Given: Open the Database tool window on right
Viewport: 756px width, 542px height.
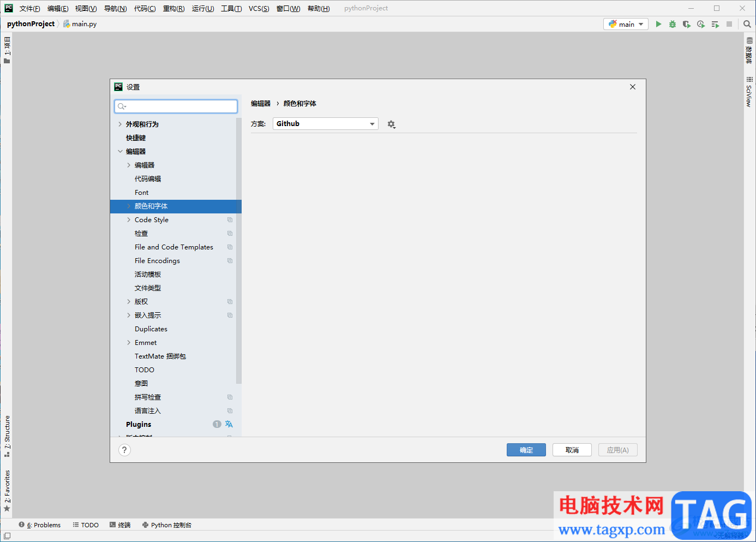Looking at the screenshot, I should (x=749, y=51).
